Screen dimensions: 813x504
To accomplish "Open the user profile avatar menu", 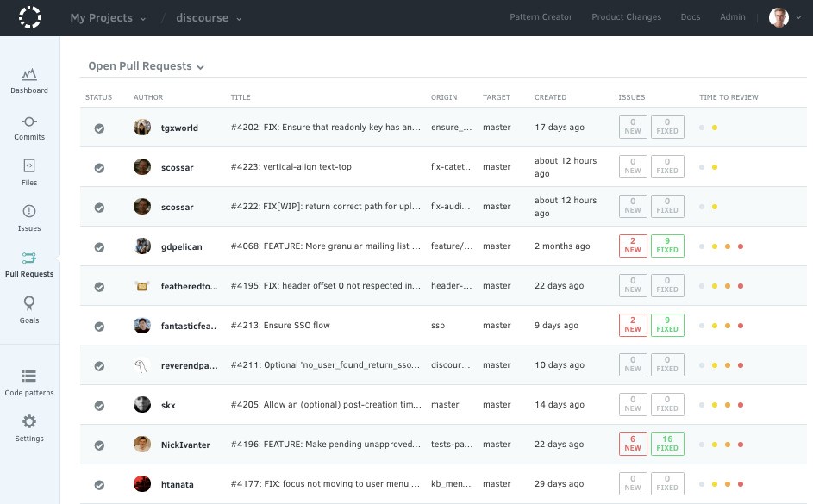I will coord(779,17).
